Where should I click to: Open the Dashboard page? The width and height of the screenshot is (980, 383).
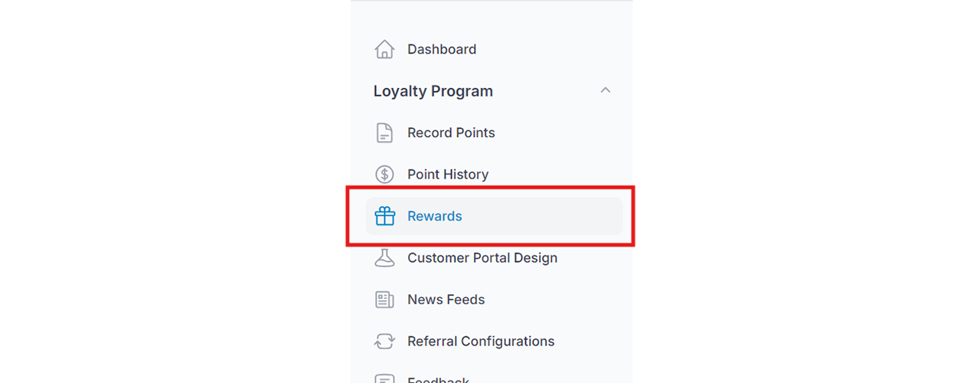pos(442,49)
